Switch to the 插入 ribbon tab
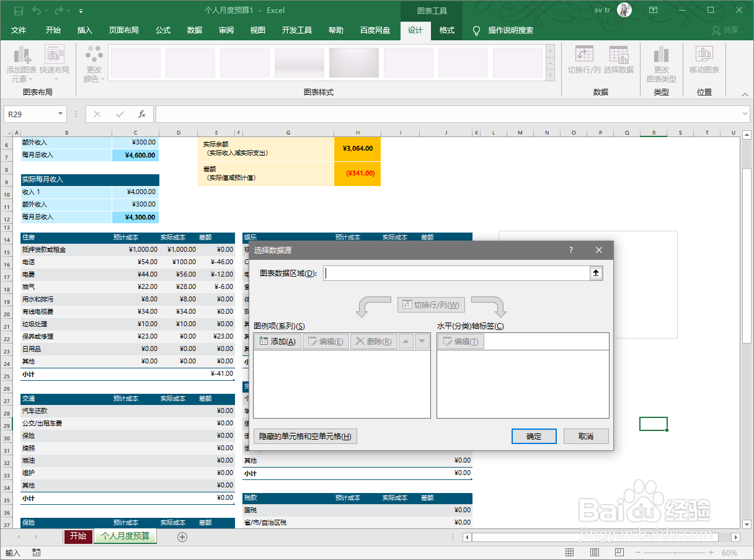This screenshot has height=560, width=754. point(84,30)
